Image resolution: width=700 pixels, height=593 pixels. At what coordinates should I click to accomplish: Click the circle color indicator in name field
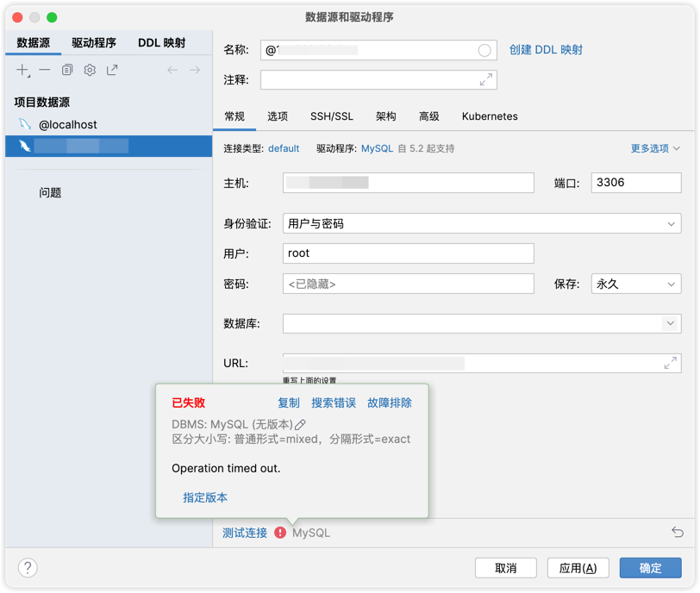[x=484, y=51]
